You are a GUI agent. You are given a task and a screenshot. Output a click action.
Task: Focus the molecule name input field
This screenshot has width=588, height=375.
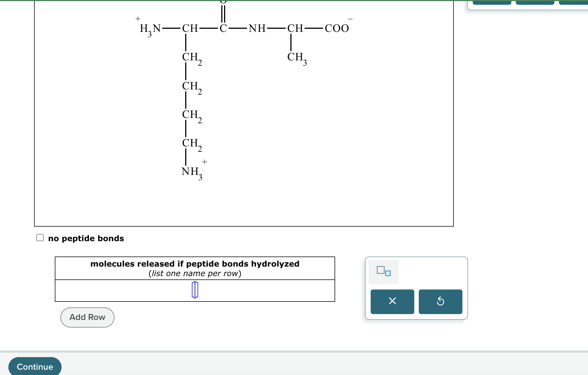pos(195,290)
